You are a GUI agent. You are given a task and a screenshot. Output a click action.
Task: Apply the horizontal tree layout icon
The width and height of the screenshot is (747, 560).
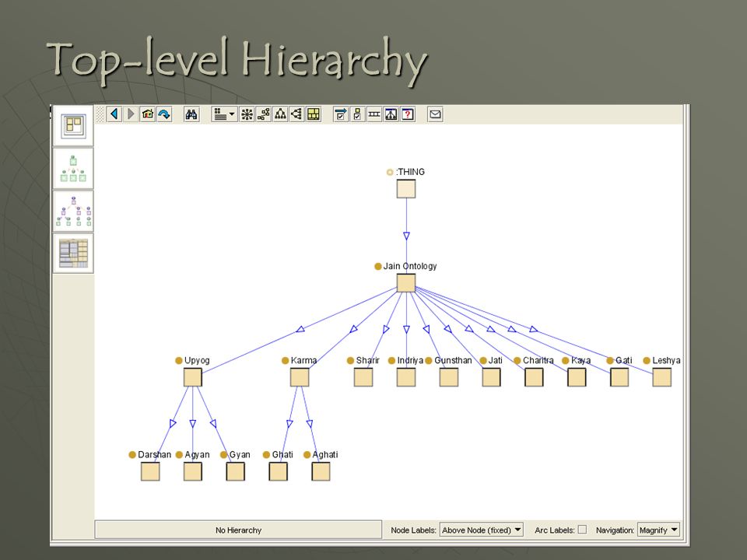296,114
